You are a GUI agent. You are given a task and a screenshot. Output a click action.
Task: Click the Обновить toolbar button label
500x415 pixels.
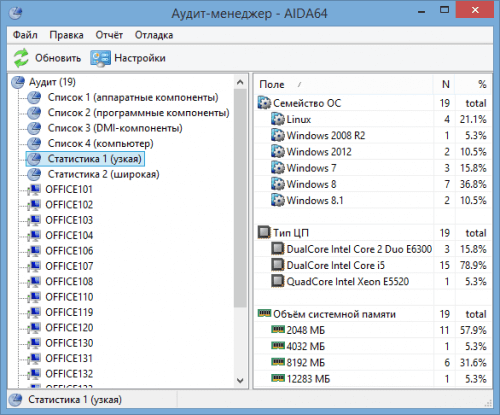(x=58, y=58)
